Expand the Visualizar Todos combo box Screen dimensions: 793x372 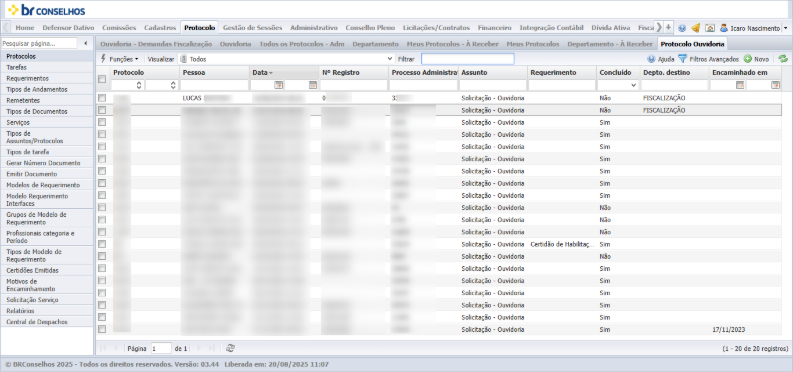pos(389,59)
